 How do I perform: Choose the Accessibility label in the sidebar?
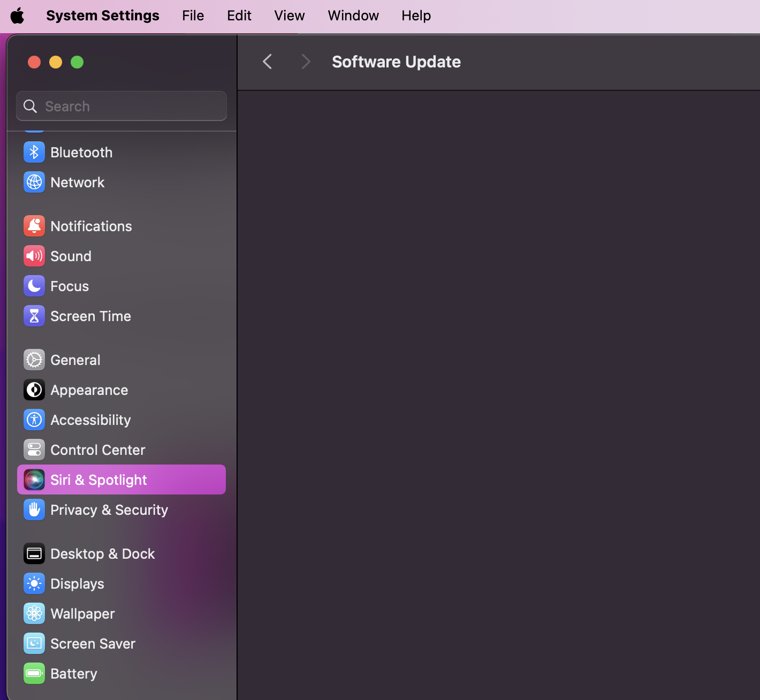click(x=90, y=421)
